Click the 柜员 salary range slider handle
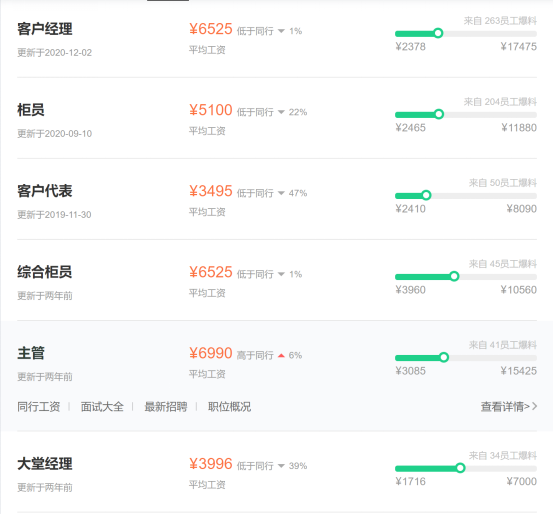 coord(439,114)
